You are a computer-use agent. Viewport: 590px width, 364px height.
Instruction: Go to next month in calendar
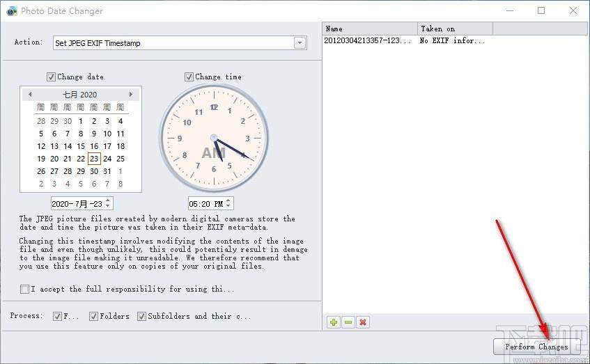tap(130, 95)
